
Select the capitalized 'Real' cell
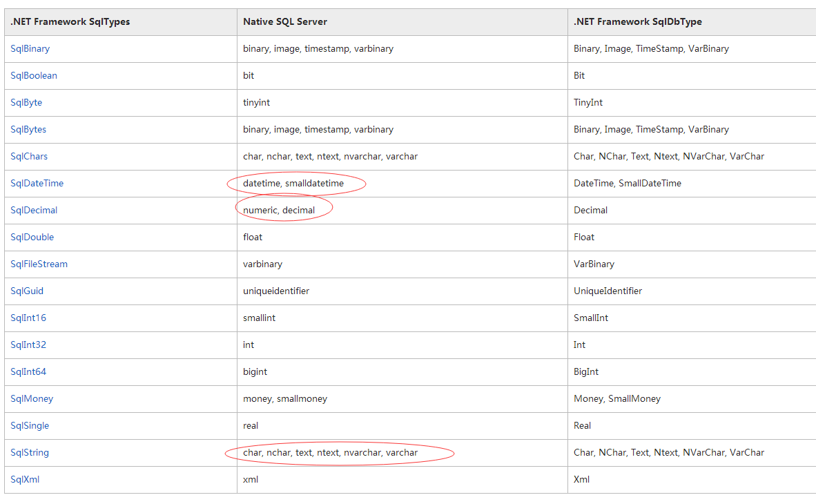pos(583,426)
